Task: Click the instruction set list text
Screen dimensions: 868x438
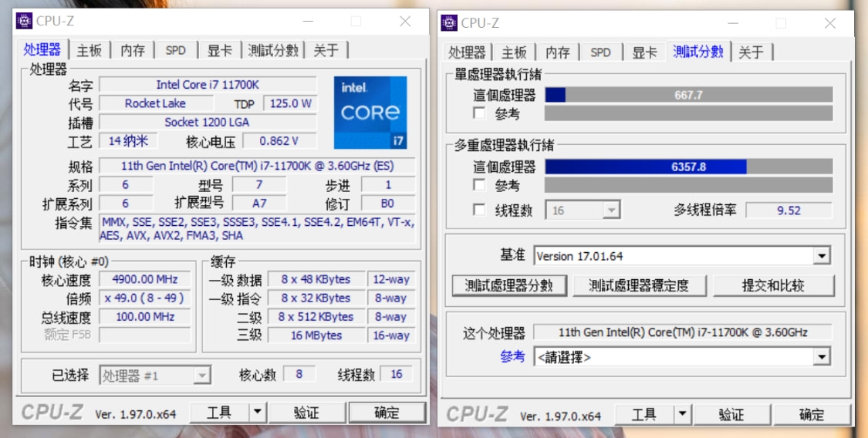Action: click(x=258, y=229)
